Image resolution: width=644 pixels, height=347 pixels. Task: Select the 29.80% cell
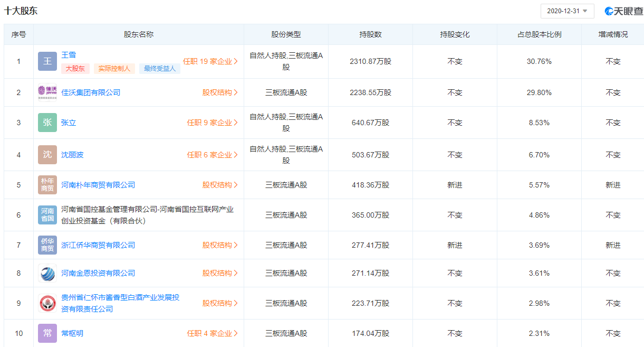pos(539,92)
